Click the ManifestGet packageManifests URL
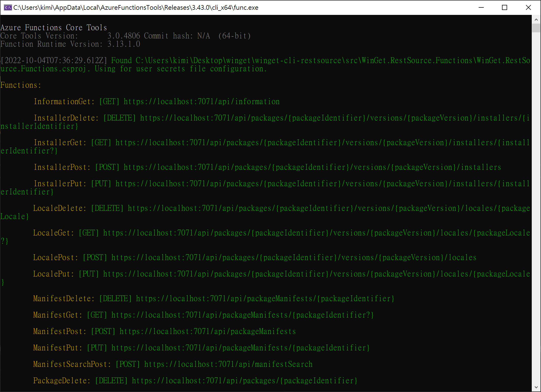541x392 pixels. coord(243,315)
